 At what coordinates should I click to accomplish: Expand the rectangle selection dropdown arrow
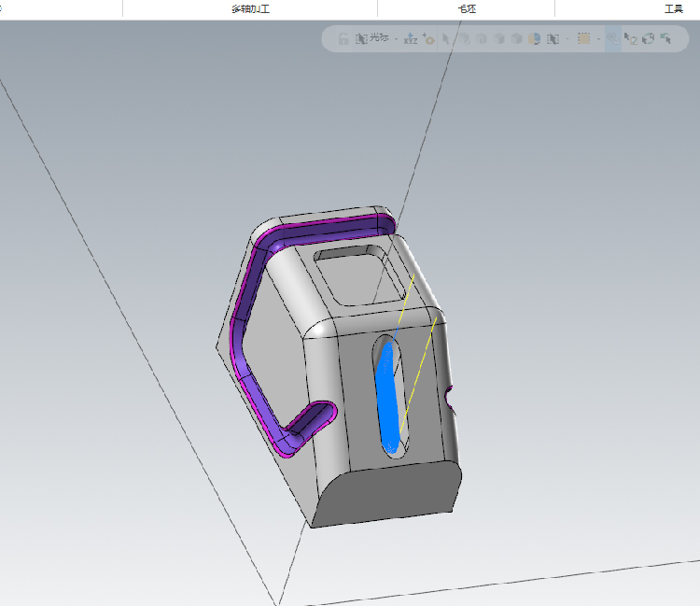coord(598,39)
